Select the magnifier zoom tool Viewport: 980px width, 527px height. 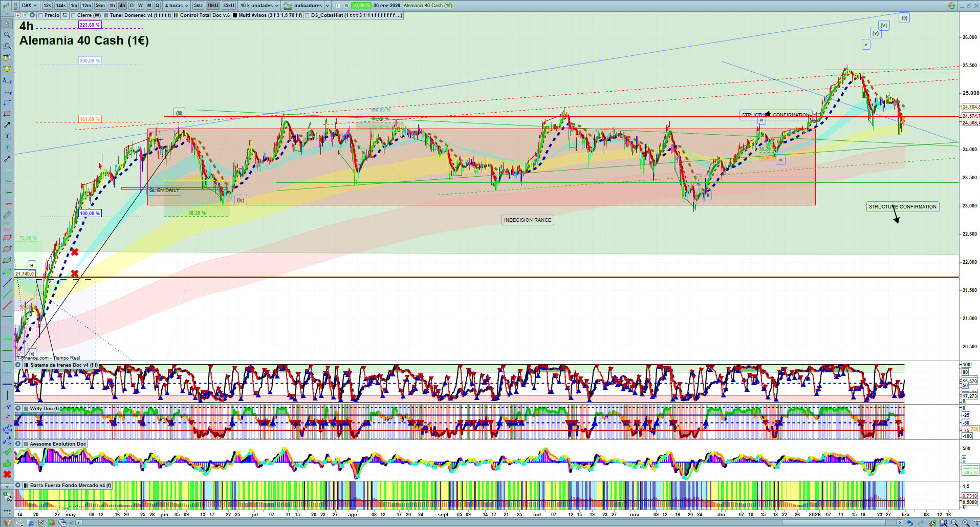(x=7, y=35)
